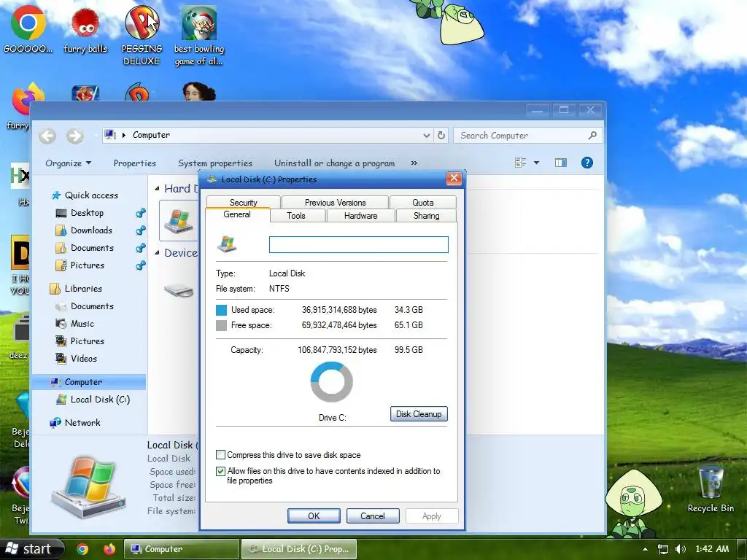
Task: Click the search magnifier icon
Action: [x=592, y=135]
